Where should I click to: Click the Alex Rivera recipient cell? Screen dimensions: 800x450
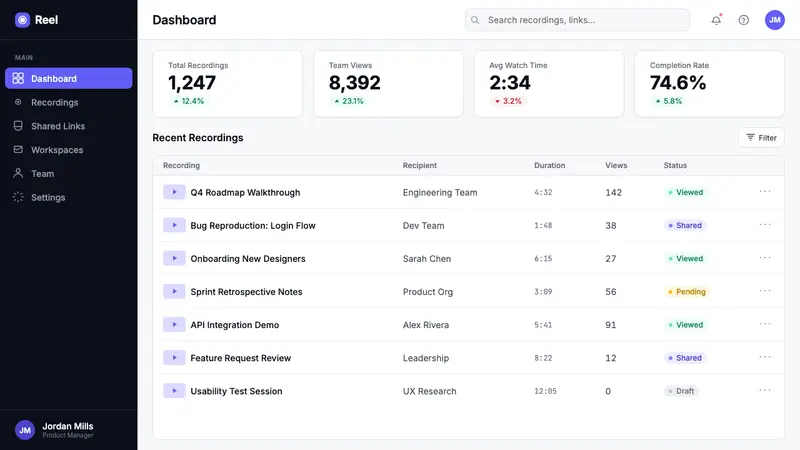[426, 325]
